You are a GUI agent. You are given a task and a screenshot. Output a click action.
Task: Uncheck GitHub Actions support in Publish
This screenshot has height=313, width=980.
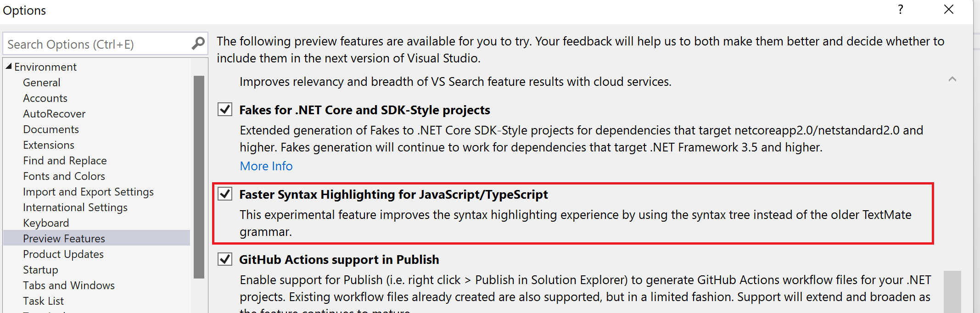tap(224, 259)
